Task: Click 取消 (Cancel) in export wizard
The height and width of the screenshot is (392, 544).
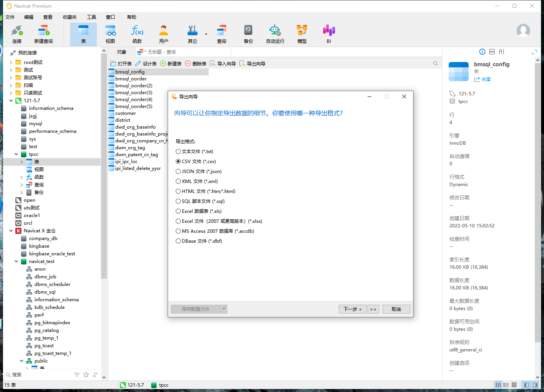Action: tap(396, 309)
